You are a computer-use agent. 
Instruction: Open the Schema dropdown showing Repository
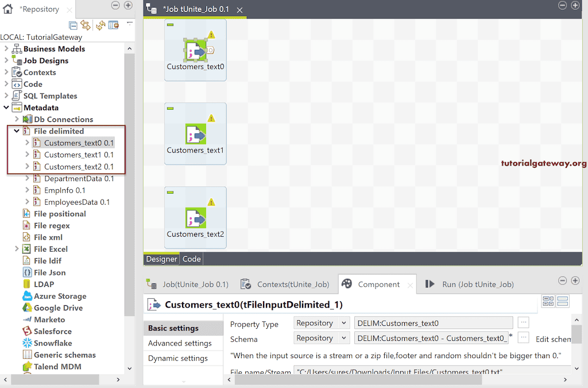point(321,337)
